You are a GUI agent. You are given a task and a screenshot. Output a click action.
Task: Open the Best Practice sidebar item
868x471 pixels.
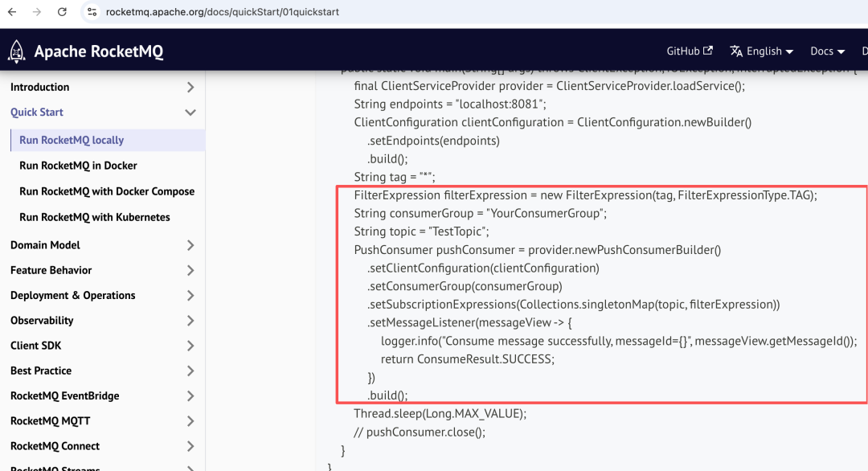pos(41,371)
